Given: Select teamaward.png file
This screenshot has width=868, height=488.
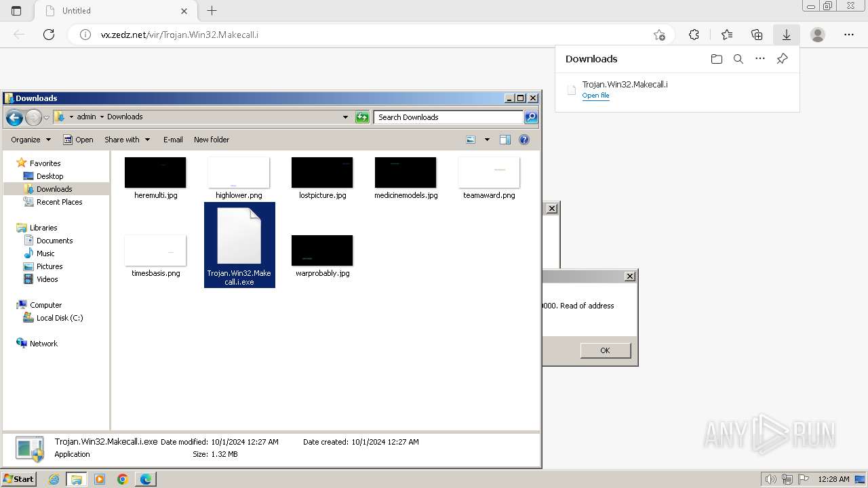Looking at the screenshot, I should (489, 179).
